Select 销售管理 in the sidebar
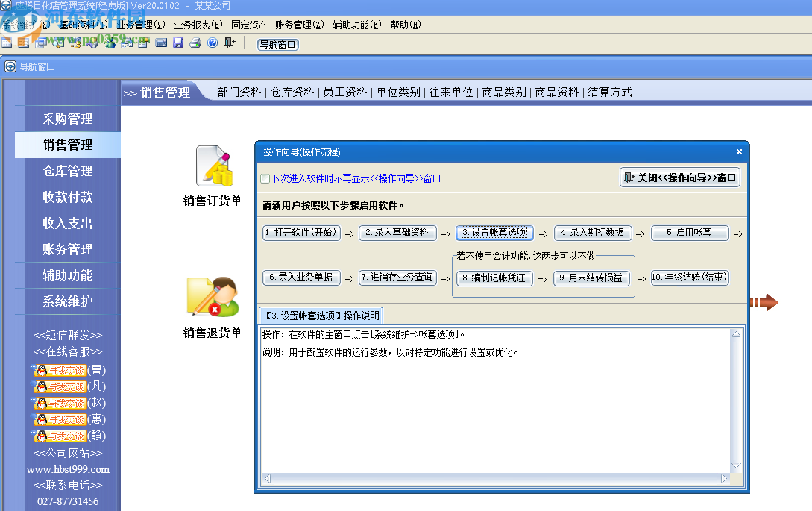 [x=67, y=145]
